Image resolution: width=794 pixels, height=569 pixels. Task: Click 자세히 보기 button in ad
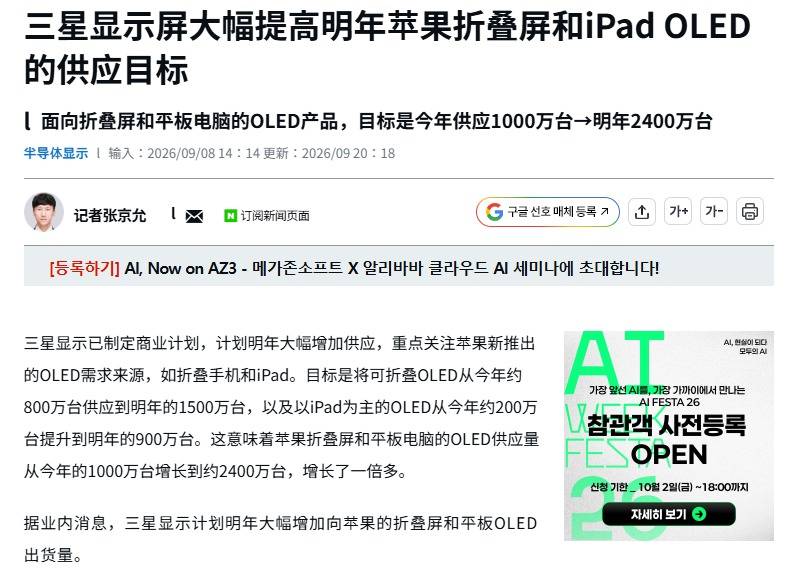(668, 514)
